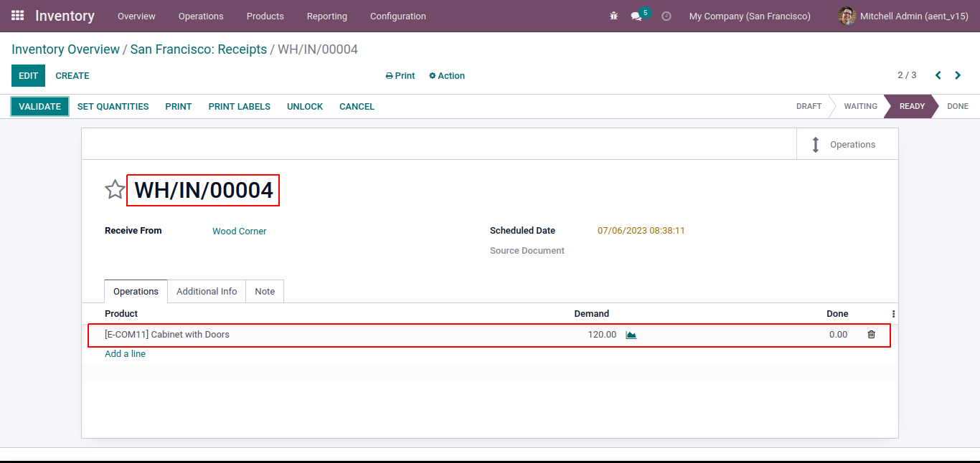Click Add a line link

pyautogui.click(x=126, y=354)
